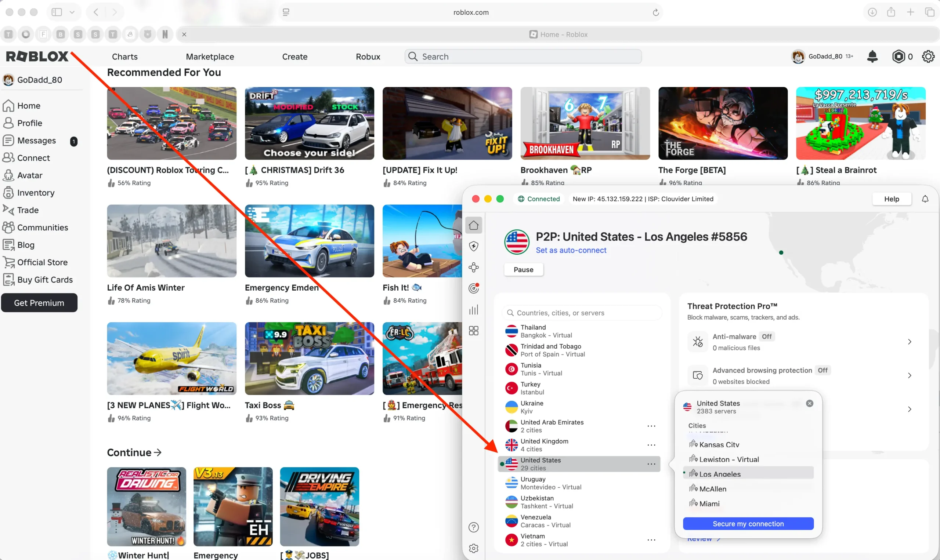
Task: Open Roblox account settings gear
Action: 929,56
